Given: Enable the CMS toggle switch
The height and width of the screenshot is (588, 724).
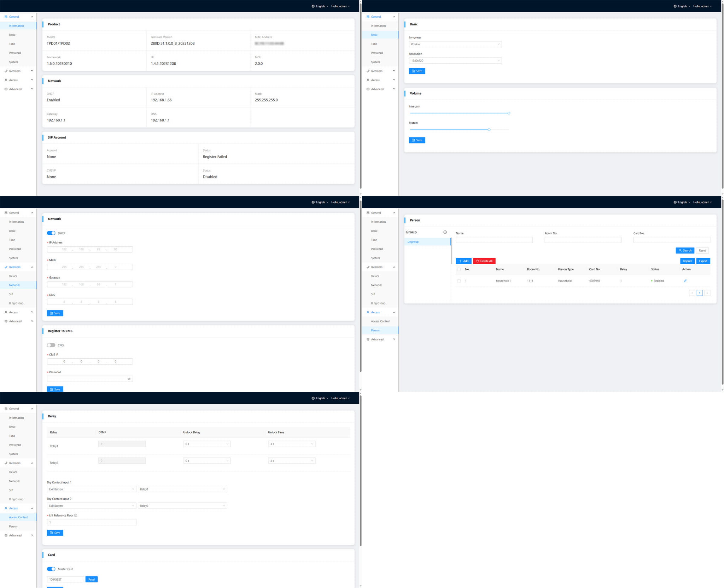Looking at the screenshot, I should 51,345.
